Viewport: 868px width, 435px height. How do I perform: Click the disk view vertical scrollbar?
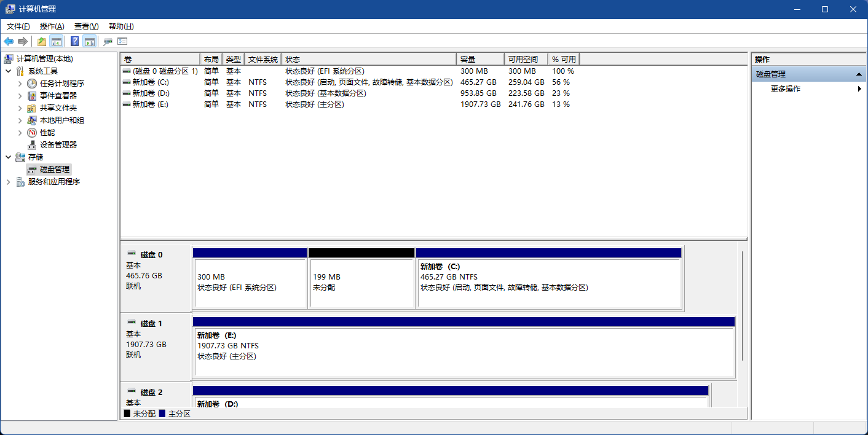[x=743, y=306]
